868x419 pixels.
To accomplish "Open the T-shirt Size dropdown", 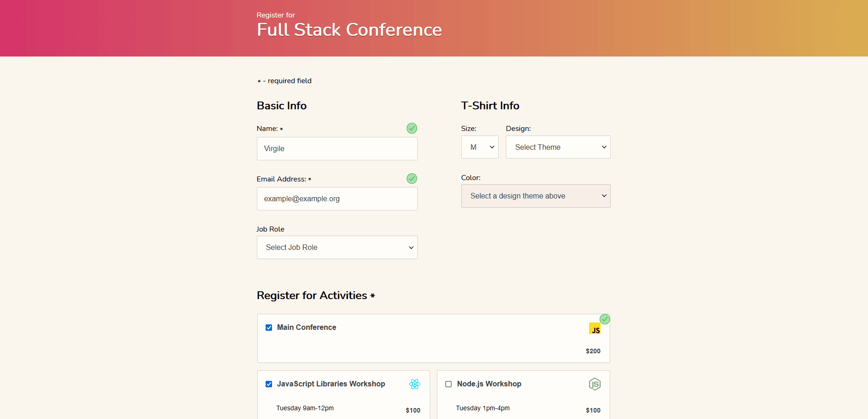I will pos(479,147).
